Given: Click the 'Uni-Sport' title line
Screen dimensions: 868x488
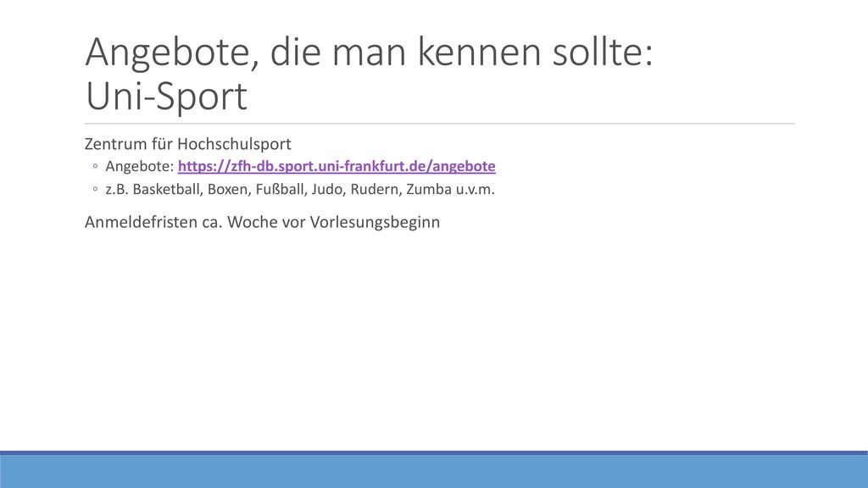Looking at the screenshot, I should [166, 97].
